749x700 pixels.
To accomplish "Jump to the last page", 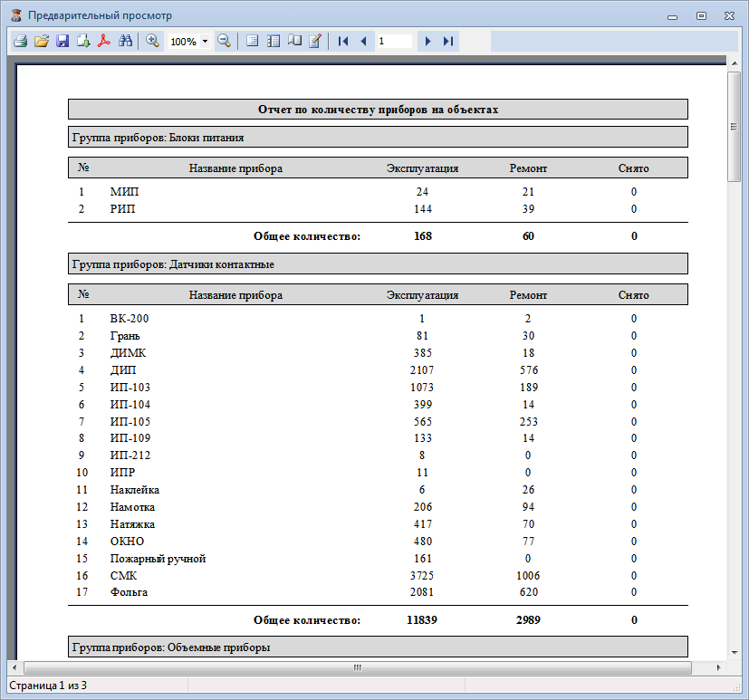I will click(x=448, y=42).
